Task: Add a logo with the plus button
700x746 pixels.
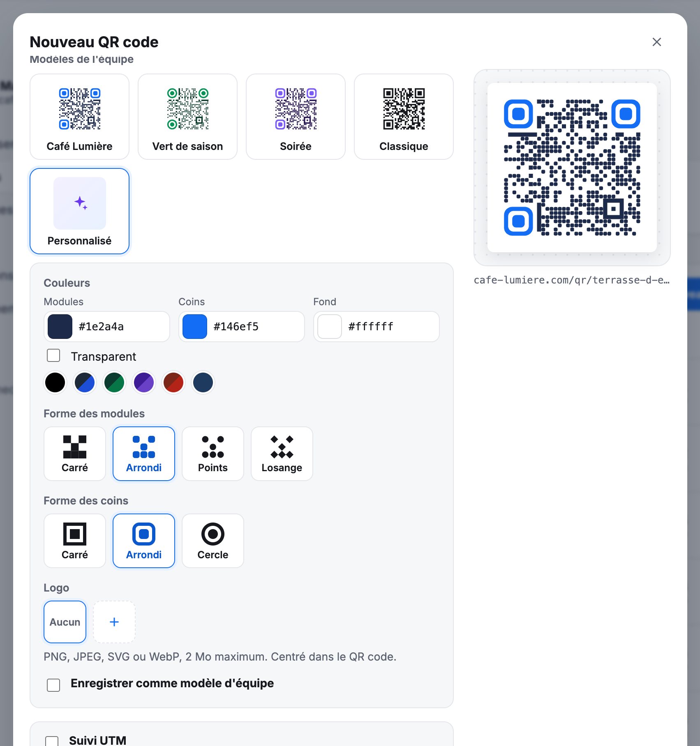Action: pos(114,622)
